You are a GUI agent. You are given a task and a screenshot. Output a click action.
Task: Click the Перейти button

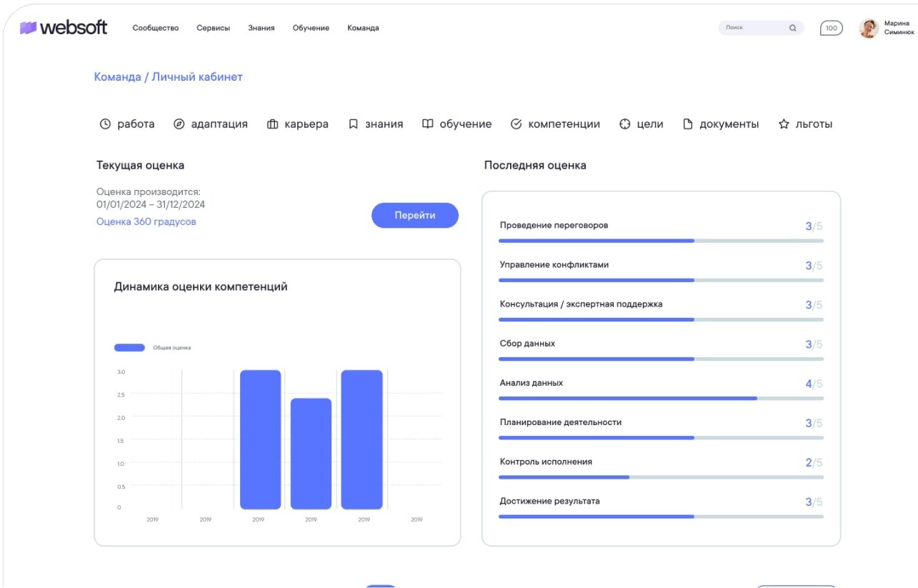(x=415, y=215)
